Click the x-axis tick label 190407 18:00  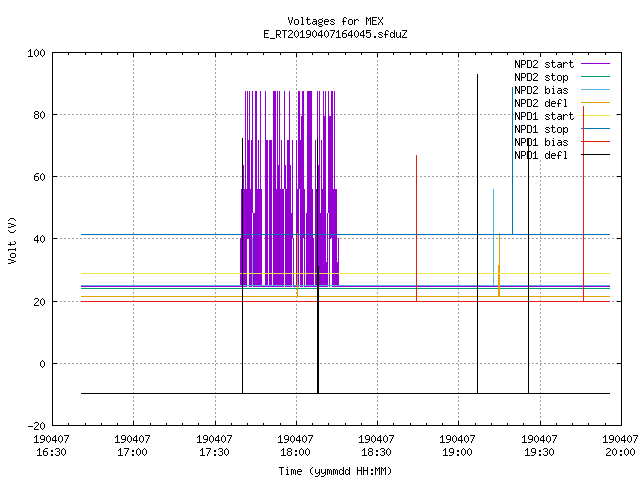pyautogui.click(x=296, y=446)
